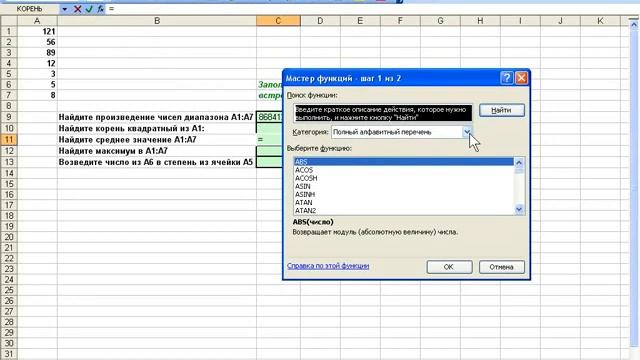Select ATAN2 in the function list

403,211
